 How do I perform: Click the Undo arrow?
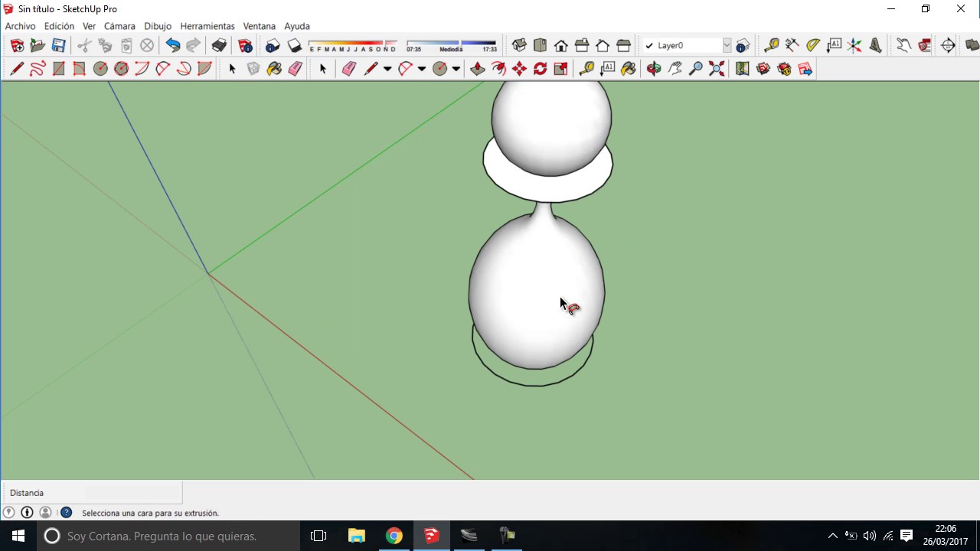click(172, 45)
